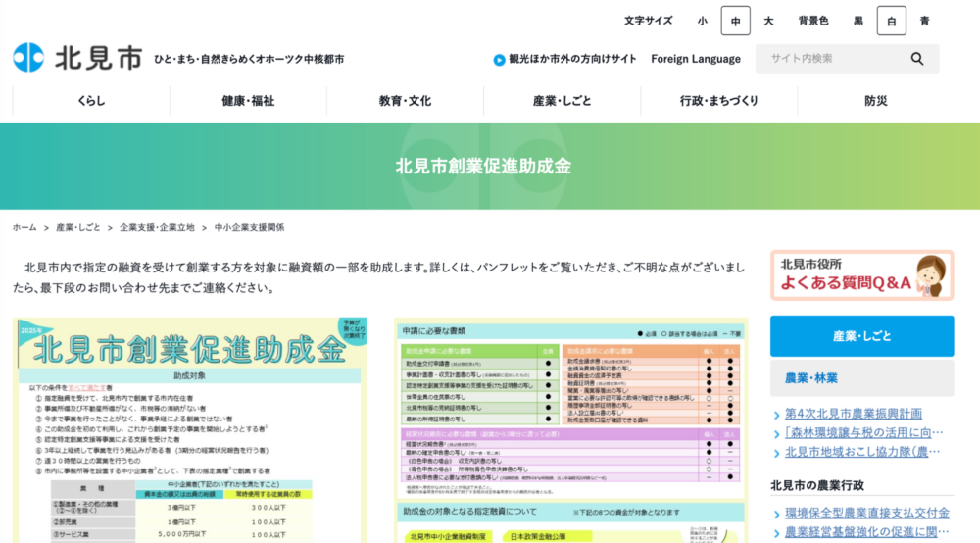Open 農業経営基盤強化の促進に関… link
The width and height of the screenshot is (980, 543).
(x=867, y=532)
